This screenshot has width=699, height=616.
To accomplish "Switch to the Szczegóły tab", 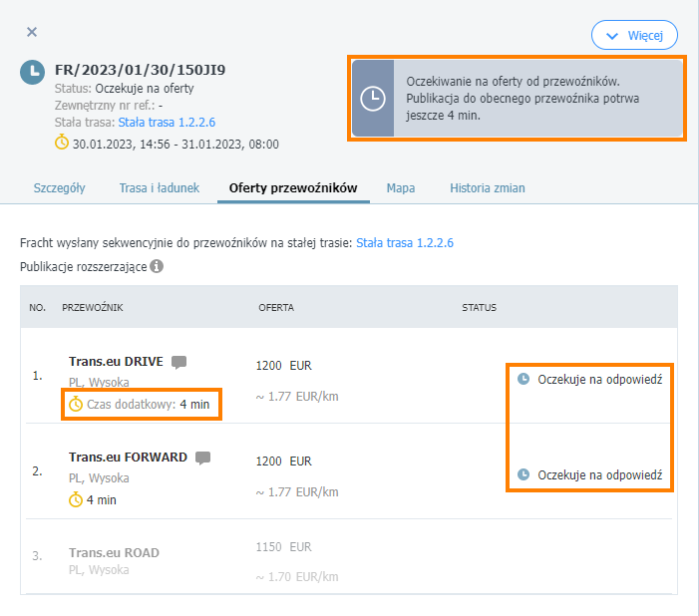I will point(59,188).
